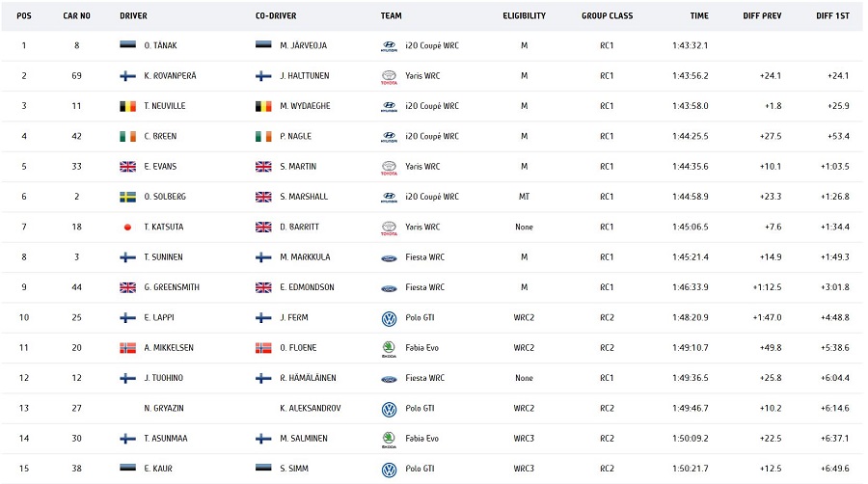Click the ELIGIBILITY column header
This screenshot has height=484, width=868.
point(524,15)
